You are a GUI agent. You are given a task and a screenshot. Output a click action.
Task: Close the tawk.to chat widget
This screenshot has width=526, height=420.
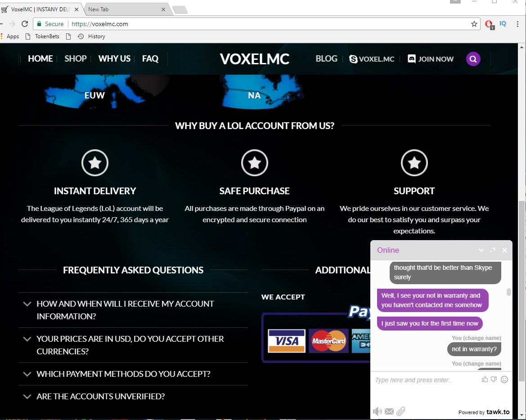pos(504,250)
